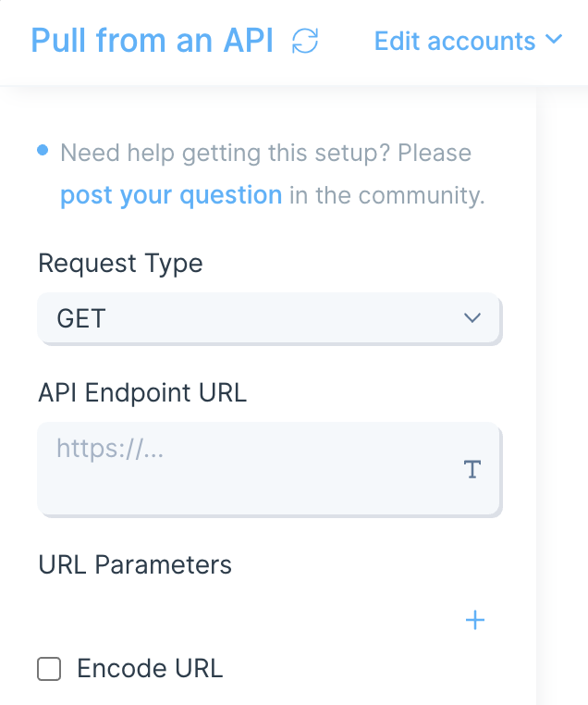Click the Encode URL label text
Viewport: 588px width, 705px height.
(x=150, y=669)
